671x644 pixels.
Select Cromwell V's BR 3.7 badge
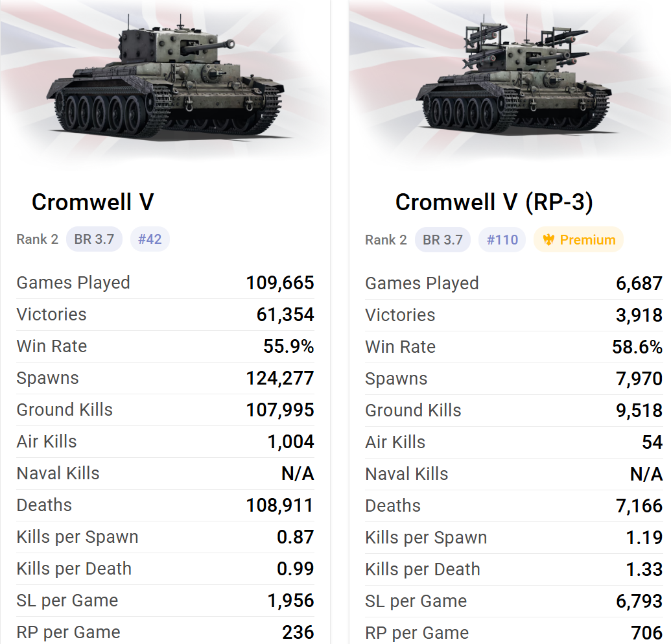94,239
